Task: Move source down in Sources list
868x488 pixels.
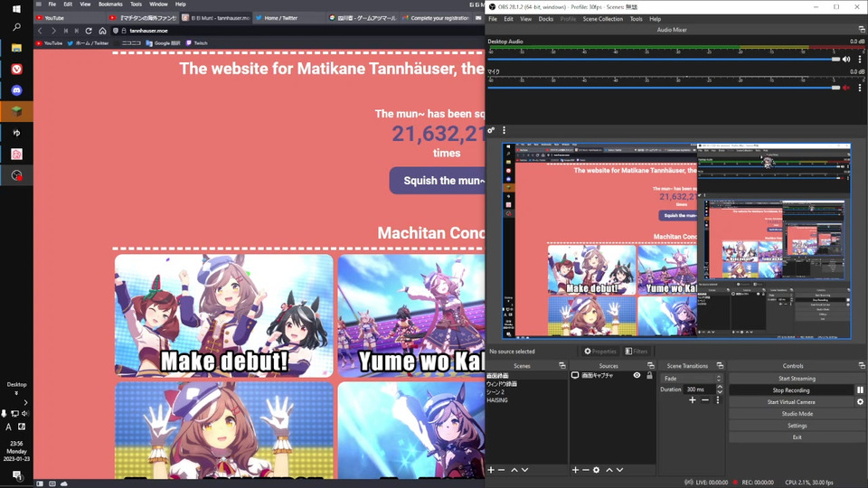Action: point(620,470)
